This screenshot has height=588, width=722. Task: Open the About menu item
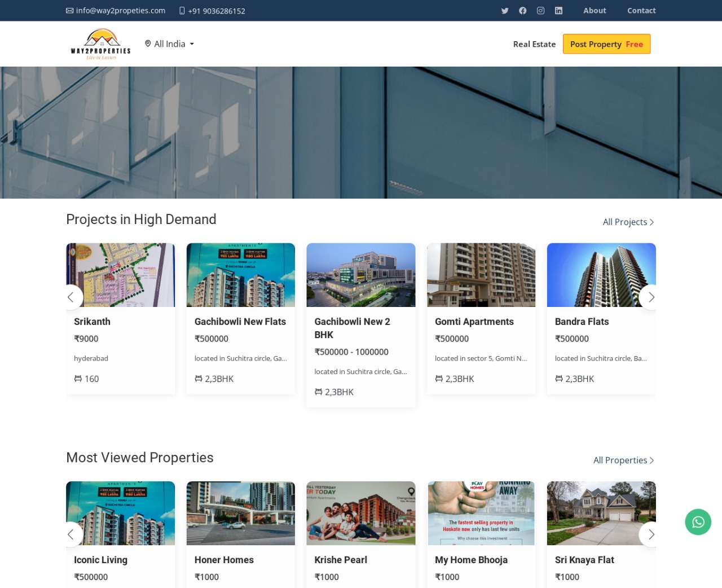tap(595, 11)
